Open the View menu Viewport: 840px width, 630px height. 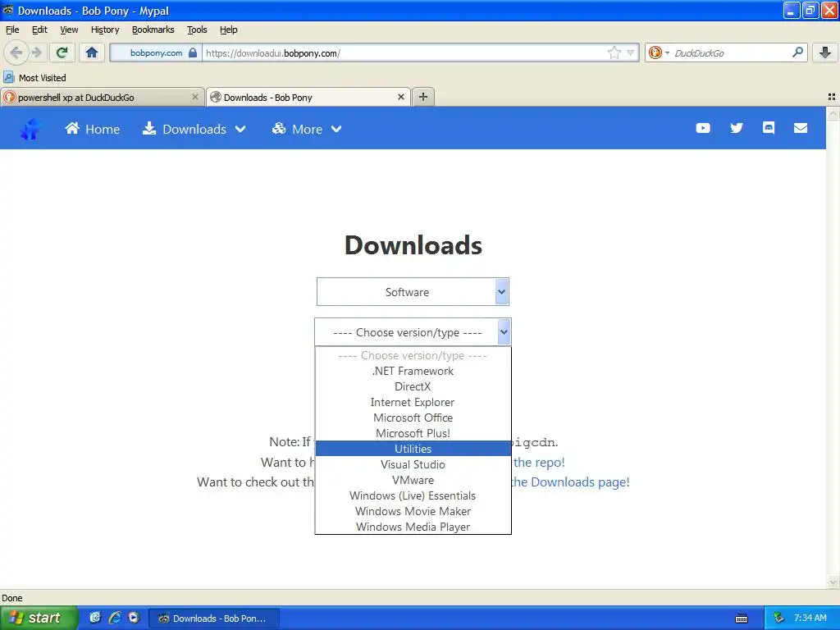tap(69, 30)
